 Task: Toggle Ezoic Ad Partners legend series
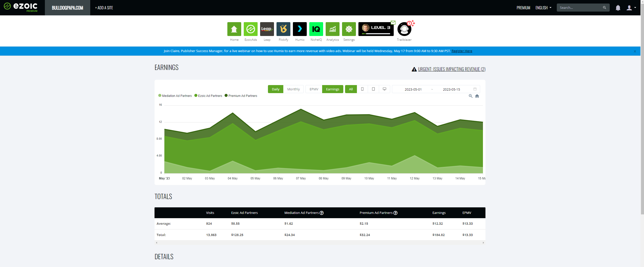(208, 96)
